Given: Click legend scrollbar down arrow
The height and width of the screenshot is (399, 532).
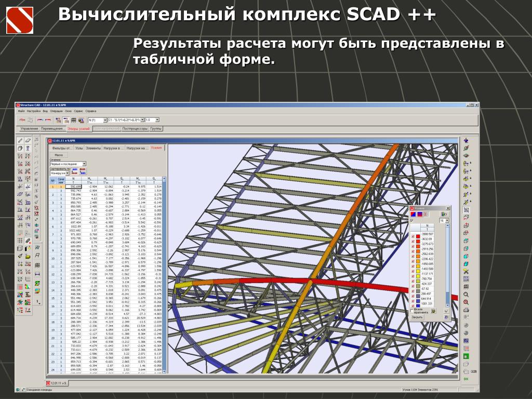Looking at the screenshot, I should click(x=447, y=305).
